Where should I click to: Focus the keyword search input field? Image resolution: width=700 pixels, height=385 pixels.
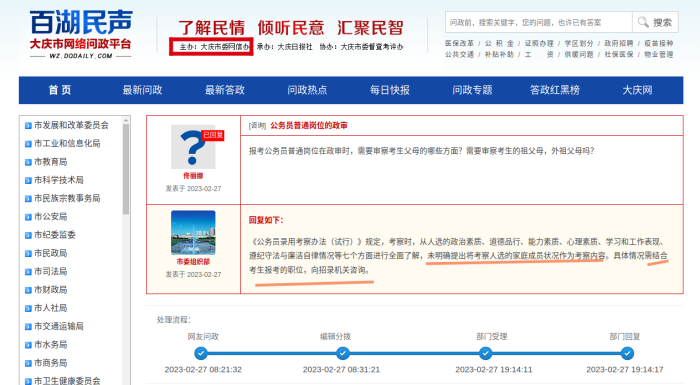(x=538, y=22)
